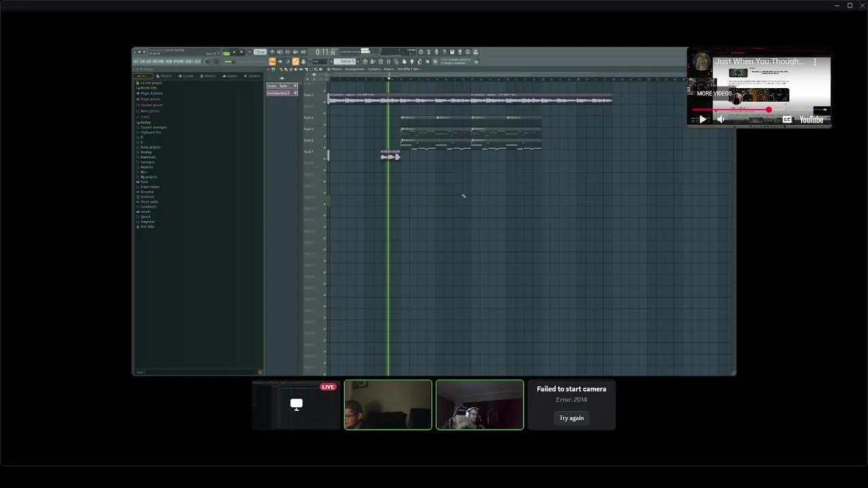Toggle pattern/song mode switch
This screenshot has height=488, width=868.
click(226, 52)
